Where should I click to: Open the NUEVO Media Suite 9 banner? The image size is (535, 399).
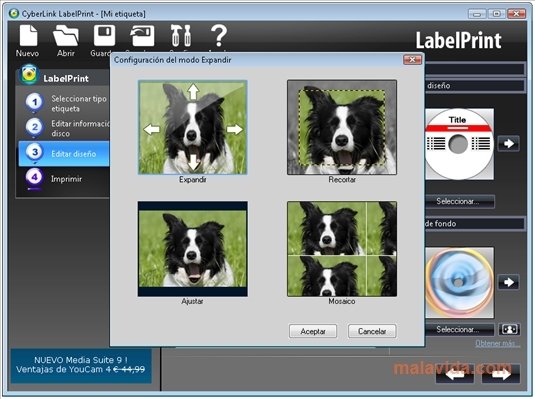pos(81,365)
